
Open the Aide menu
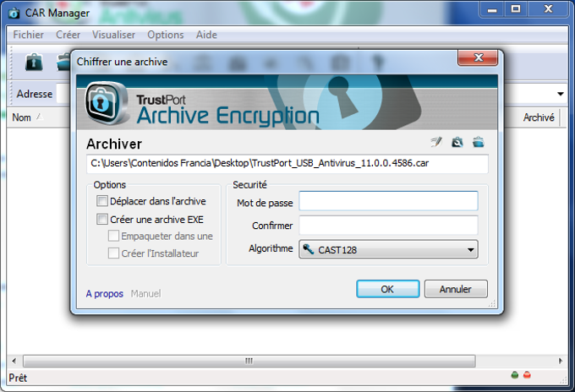pyautogui.click(x=206, y=35)
